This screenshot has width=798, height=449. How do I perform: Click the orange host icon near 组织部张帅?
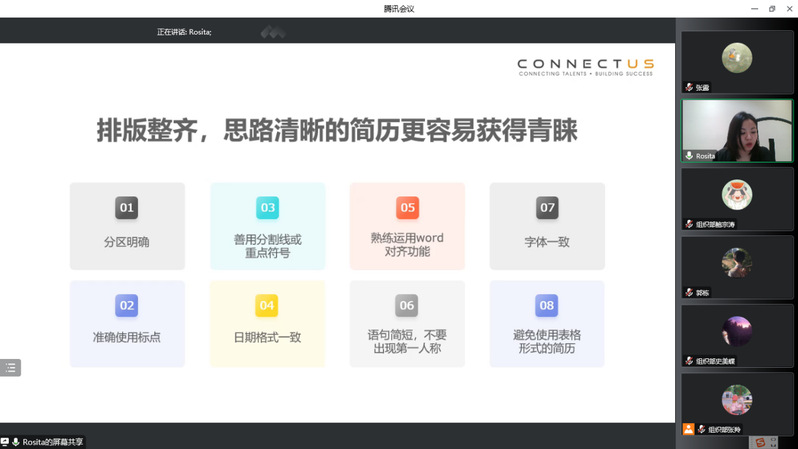pyautogui.click(x=688, y=429)
